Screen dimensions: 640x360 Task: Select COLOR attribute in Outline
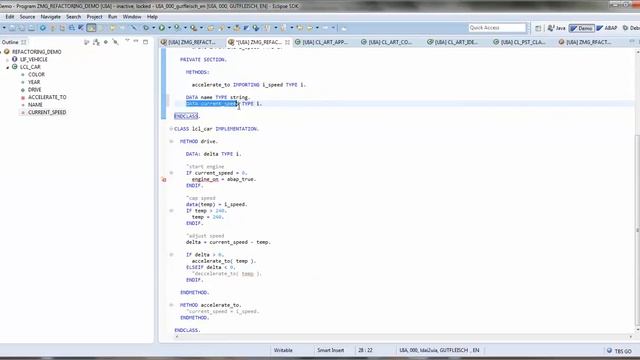[36, 75]
